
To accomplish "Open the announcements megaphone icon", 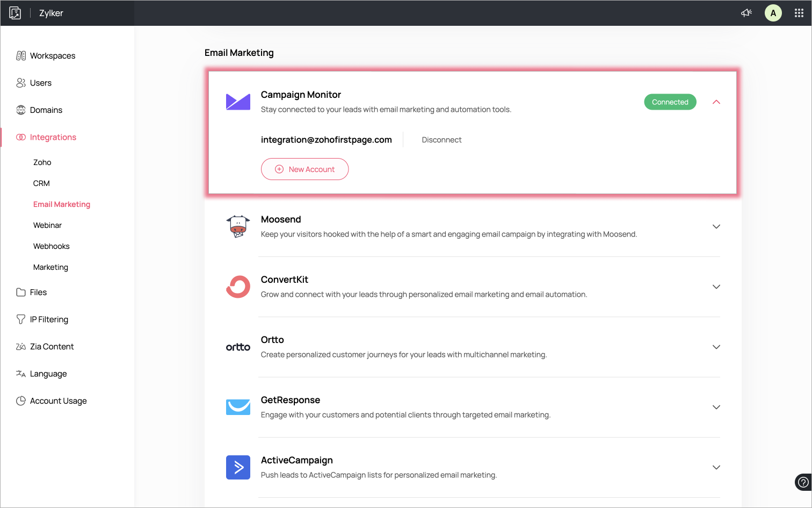I will click(x=746, y=13).
